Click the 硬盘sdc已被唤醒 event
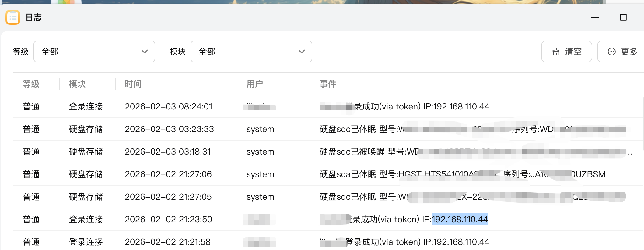This screenshot has width=644, height=250. tap(476, 152)
